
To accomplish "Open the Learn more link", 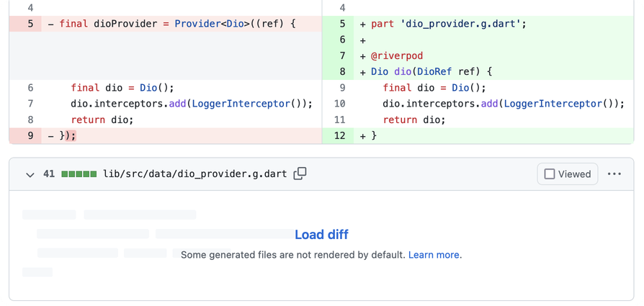I will coord(434,255).
